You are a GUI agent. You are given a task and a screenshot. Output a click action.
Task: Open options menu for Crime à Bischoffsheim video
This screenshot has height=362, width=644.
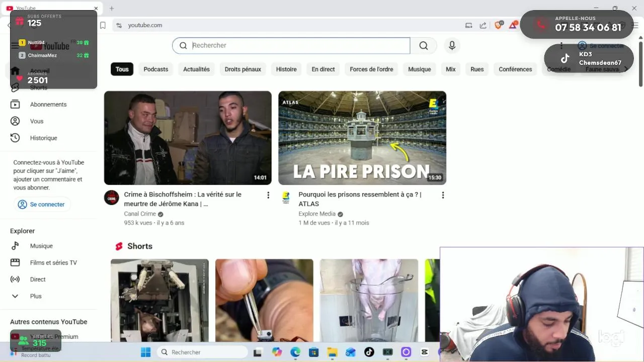click(x=268, y=195)
